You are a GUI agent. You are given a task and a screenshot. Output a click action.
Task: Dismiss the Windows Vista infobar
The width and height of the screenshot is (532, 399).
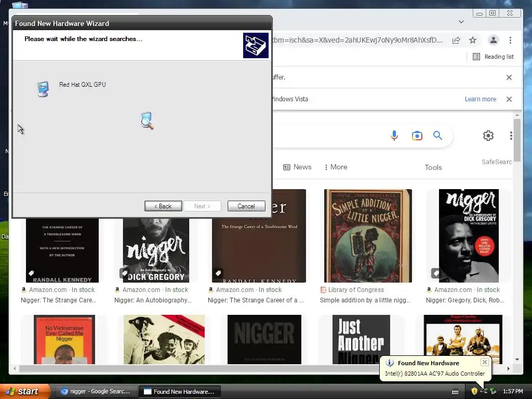coord(509,99)
